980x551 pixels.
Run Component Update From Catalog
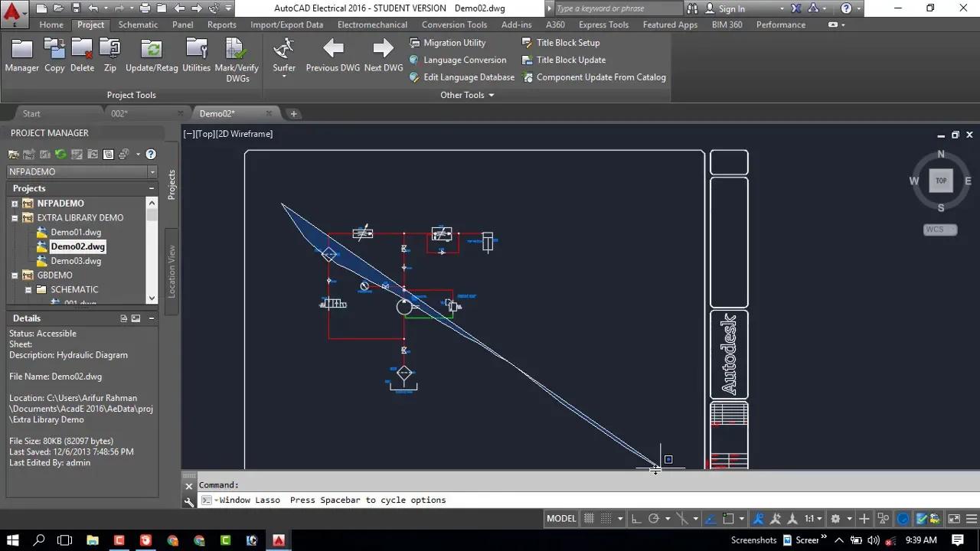(x=600, y=77)
